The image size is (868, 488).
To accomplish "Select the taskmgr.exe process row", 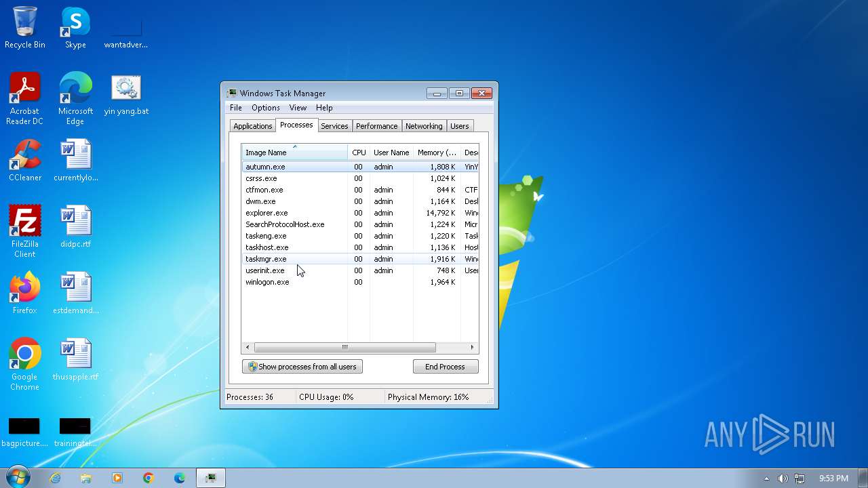I will (360, 259).
